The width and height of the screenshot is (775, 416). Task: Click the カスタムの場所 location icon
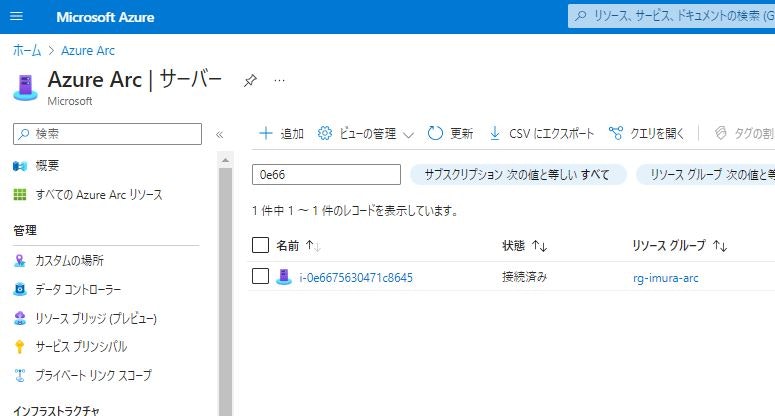20,260
